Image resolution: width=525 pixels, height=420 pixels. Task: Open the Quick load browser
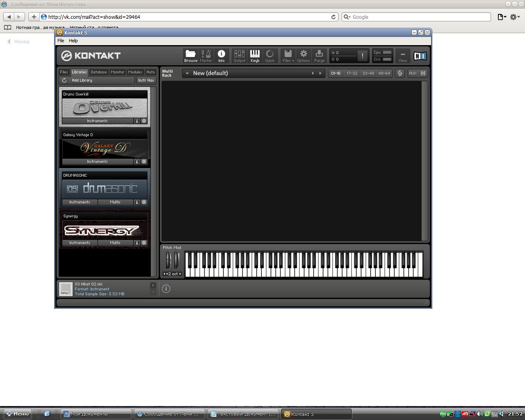coord(270,56)
